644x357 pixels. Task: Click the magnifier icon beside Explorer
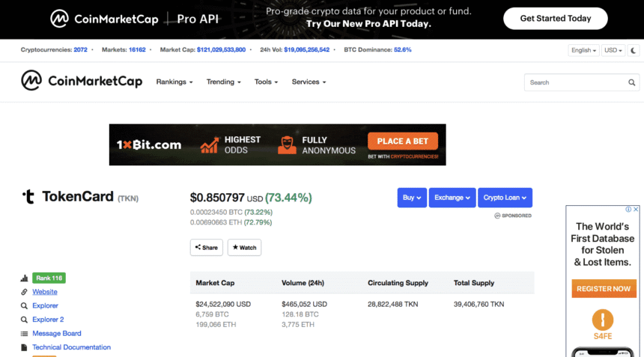point(24,305)
